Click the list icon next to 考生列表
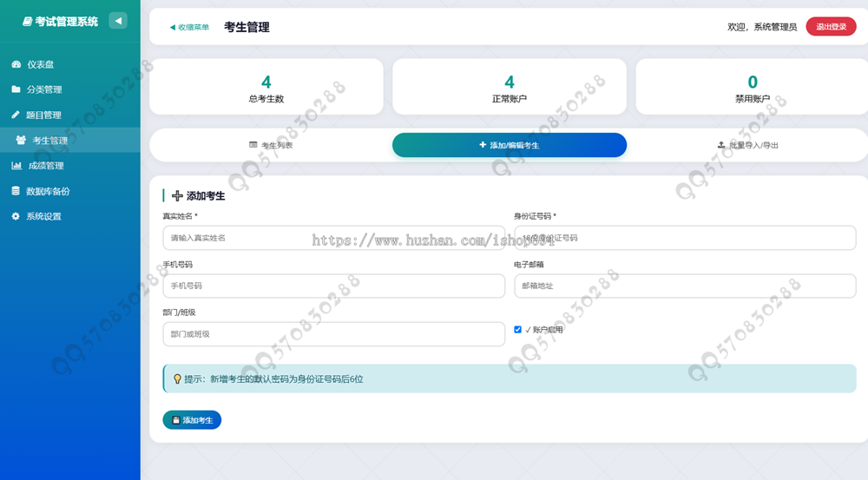Image resolution: width=868 pixels, height=480 pixels. 253,145
